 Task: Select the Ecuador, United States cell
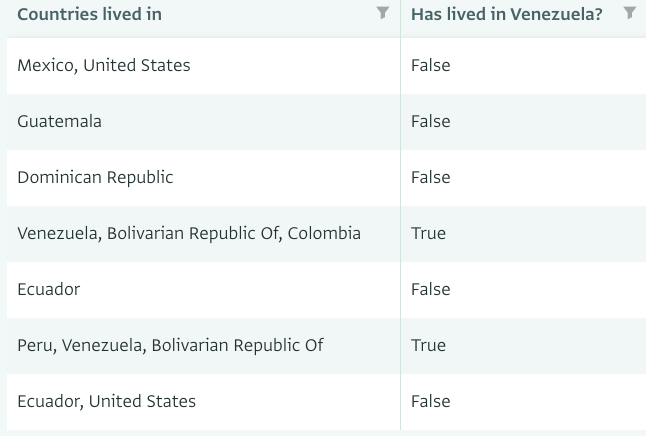pyautogui.click(x=204, y=402)
